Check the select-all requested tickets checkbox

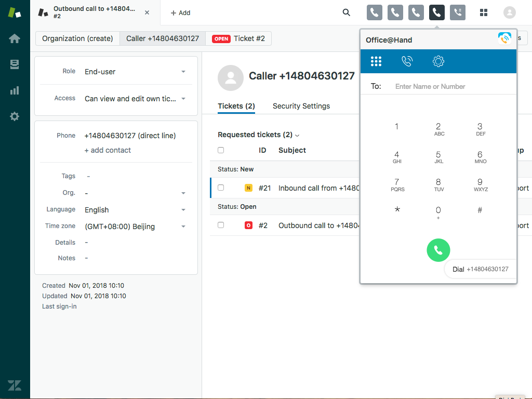tap(221, 150)
